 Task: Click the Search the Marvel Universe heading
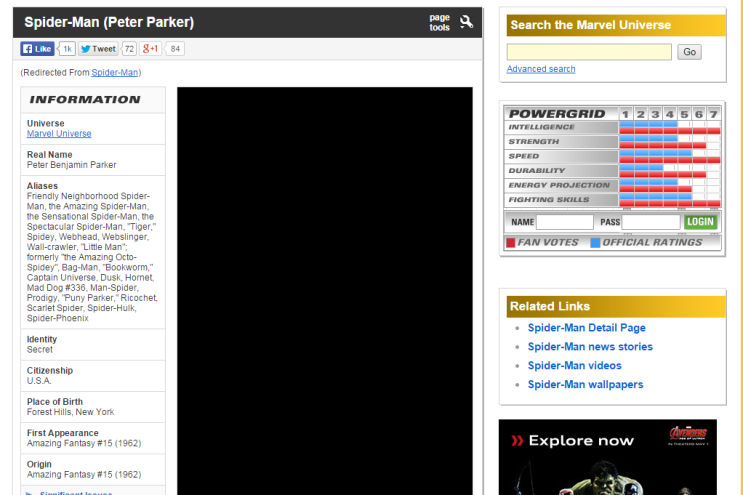[590, 25]
